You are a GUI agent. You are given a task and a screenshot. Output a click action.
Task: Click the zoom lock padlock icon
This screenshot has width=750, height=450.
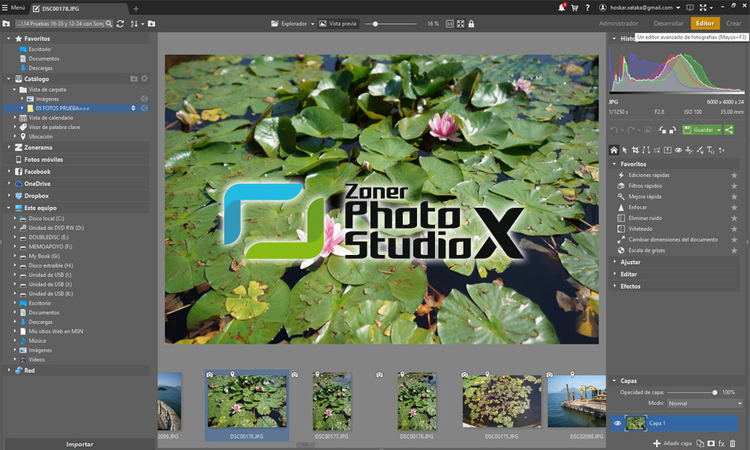pyautogui.click(x=471, y=23)
